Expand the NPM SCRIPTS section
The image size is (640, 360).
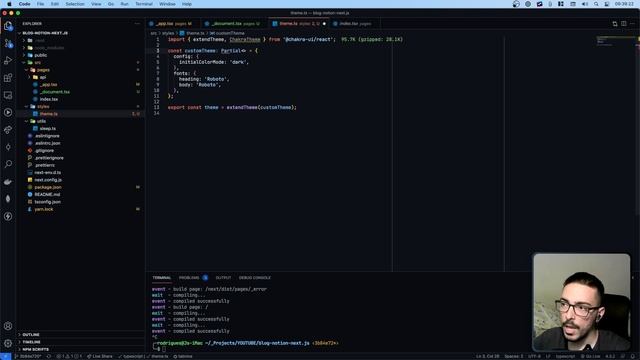click(80, 349)
